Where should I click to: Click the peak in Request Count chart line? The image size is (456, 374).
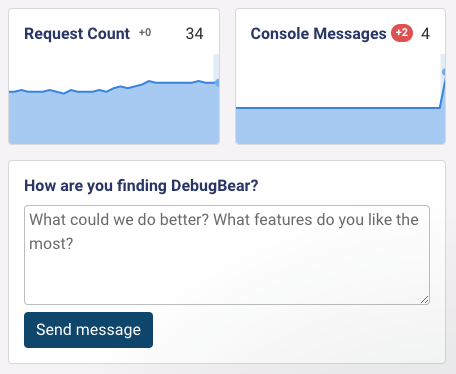pos(149,81)
